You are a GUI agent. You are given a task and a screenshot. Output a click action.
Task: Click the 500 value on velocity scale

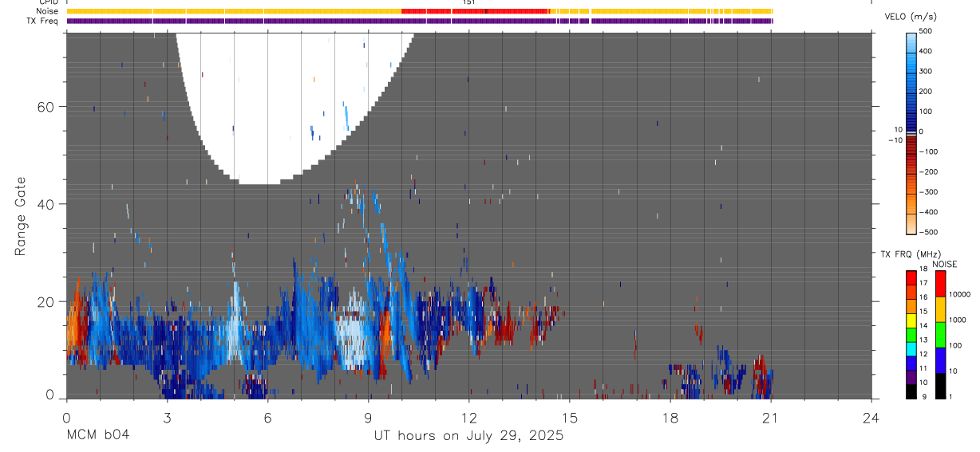926,31
